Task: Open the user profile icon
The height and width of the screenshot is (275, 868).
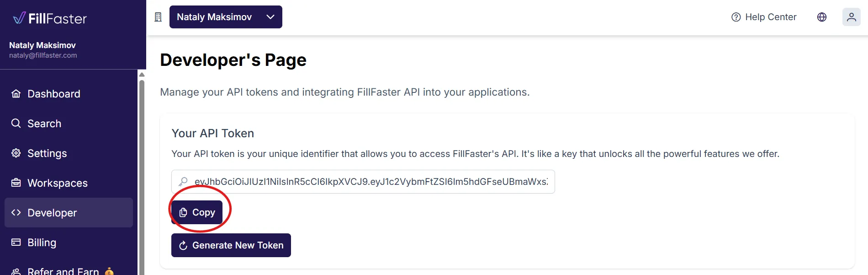Action: 852,17
